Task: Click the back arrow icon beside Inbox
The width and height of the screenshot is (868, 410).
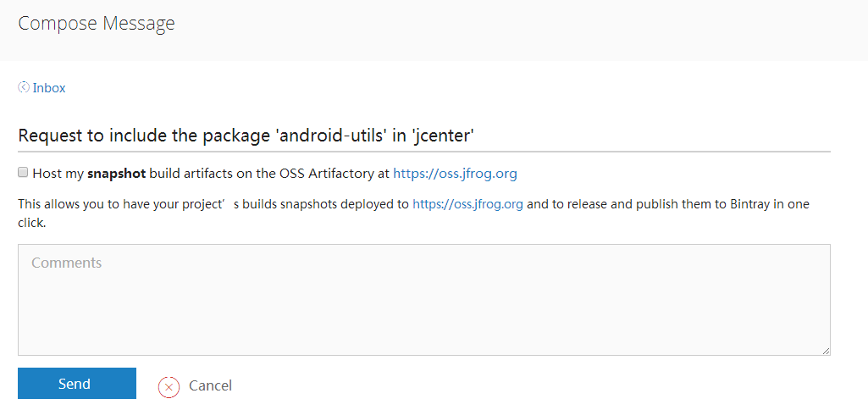Action: (24, 87)
